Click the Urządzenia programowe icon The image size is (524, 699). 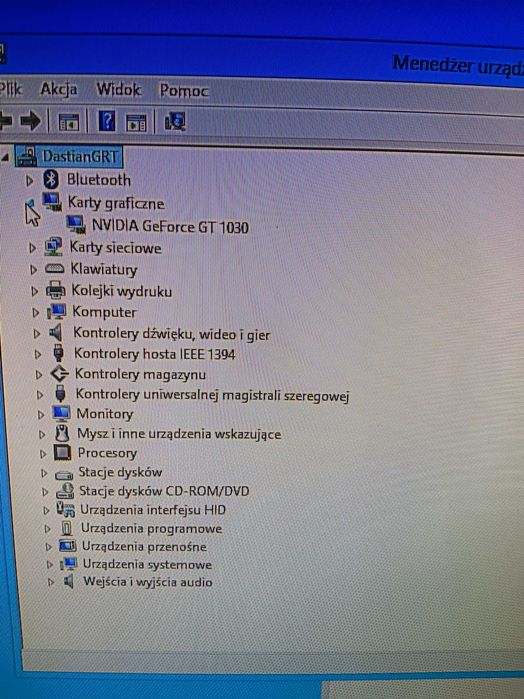66,528
